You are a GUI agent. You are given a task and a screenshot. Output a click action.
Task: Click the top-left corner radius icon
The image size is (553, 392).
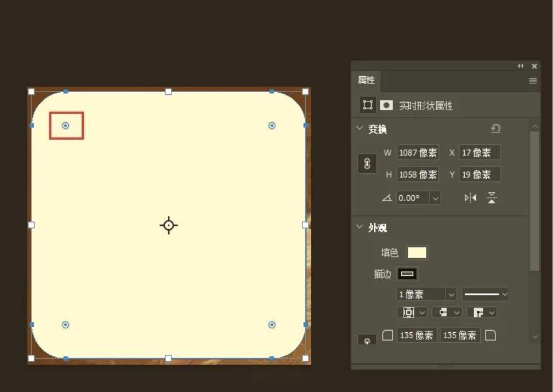pyautogui.click(x=387, y=335)
